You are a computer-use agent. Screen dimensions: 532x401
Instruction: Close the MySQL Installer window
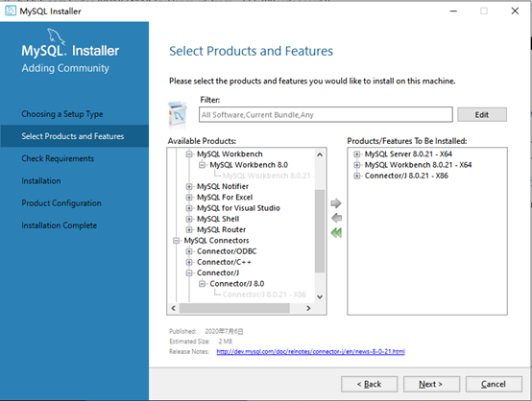tap(515, 11)
